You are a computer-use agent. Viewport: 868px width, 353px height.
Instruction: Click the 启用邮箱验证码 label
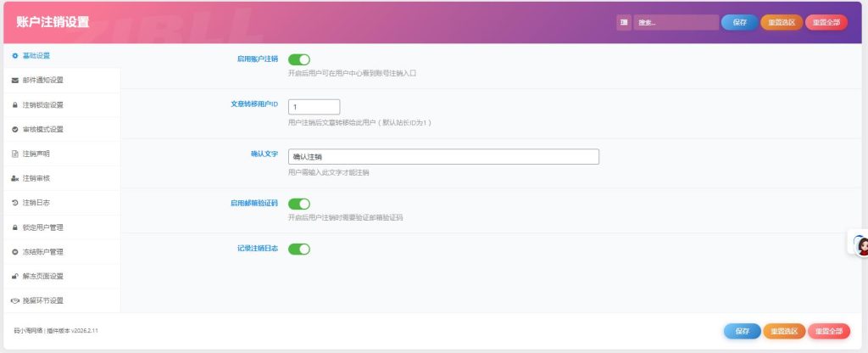254,203
